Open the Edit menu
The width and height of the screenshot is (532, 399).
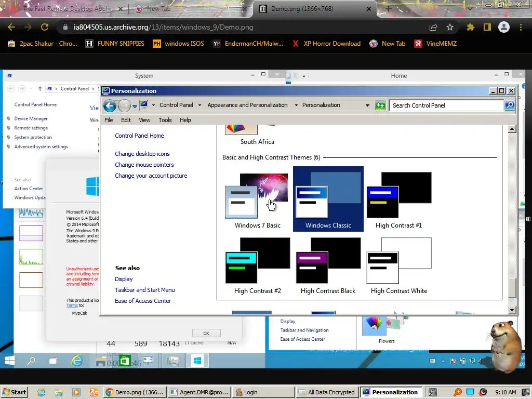point(126,120)
